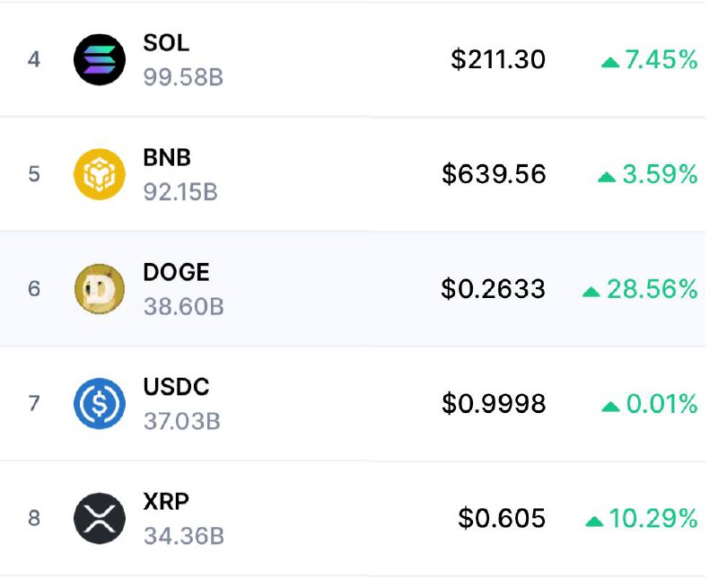718x588 pixels.
Task: Click DOGE market cap 38.60B
Action: 184,307
